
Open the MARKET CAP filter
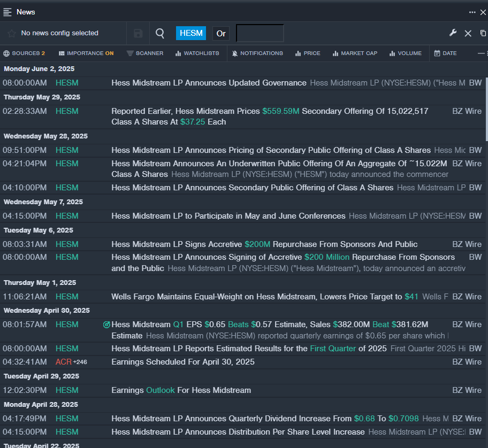point(355,53)
